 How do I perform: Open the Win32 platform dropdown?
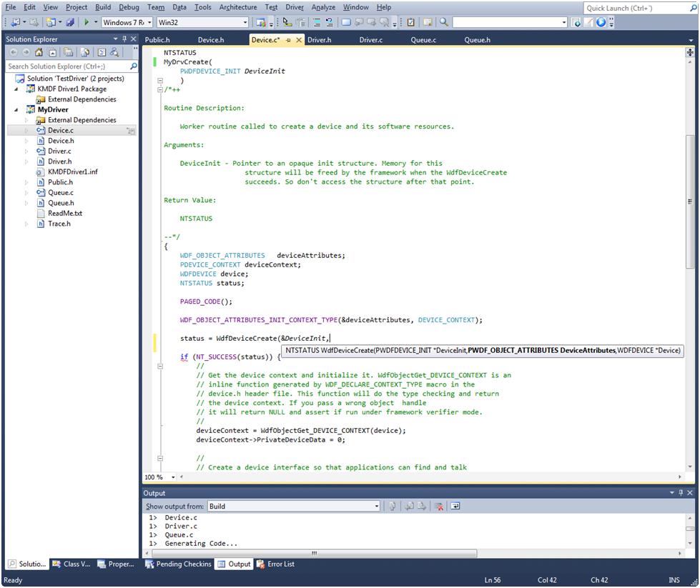click(x=245, y=23)
